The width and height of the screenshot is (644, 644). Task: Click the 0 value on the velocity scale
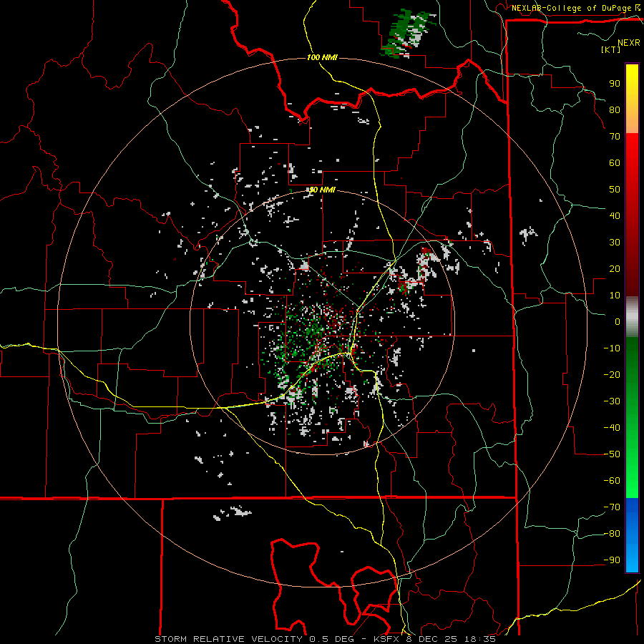618,322
